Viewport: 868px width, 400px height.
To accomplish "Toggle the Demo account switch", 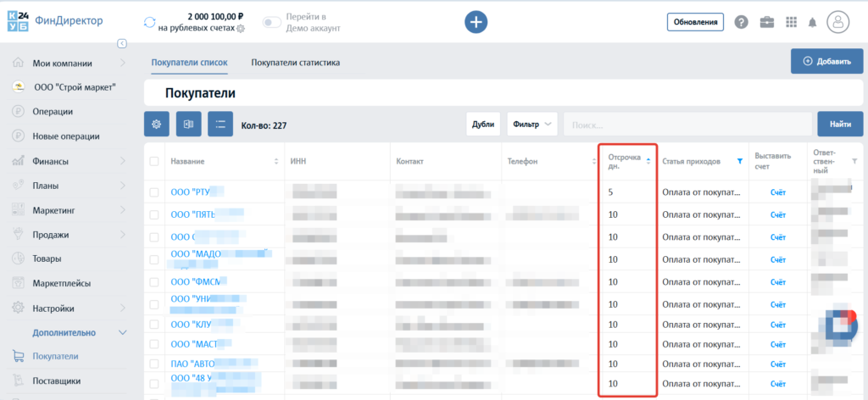I will coord(271,23).
